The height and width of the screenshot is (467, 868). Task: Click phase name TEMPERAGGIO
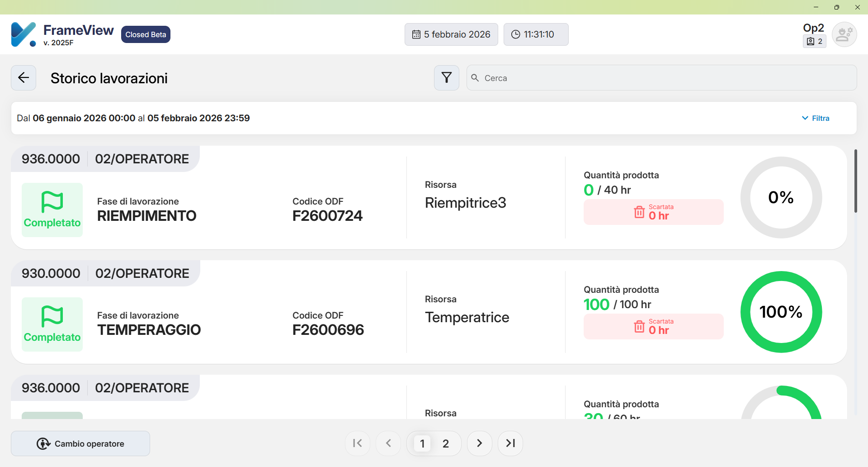[x=149, y=330]
